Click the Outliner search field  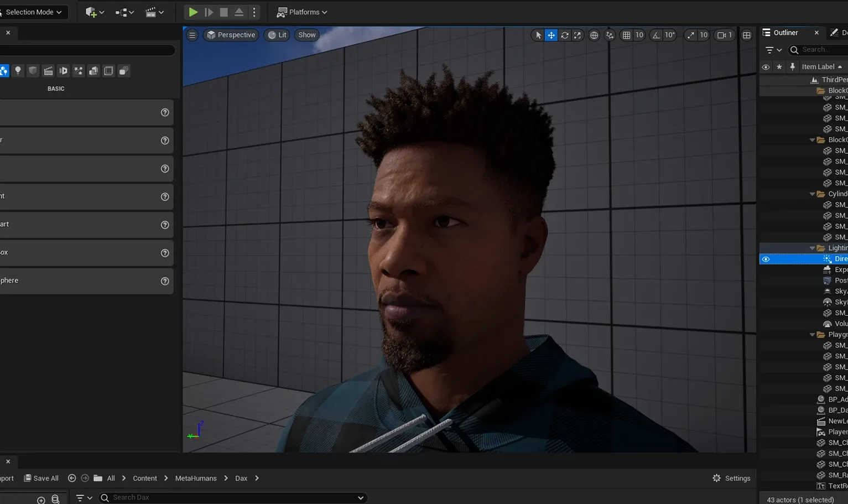(x=819, y=50)
